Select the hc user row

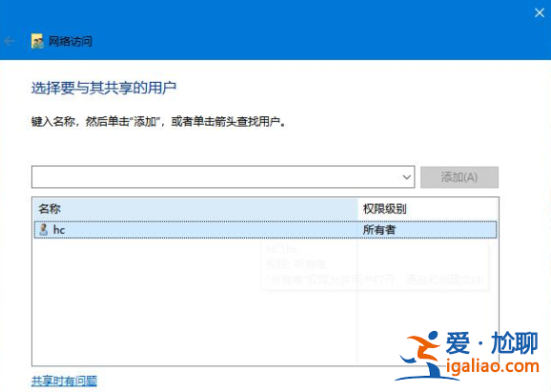[265, 230]
